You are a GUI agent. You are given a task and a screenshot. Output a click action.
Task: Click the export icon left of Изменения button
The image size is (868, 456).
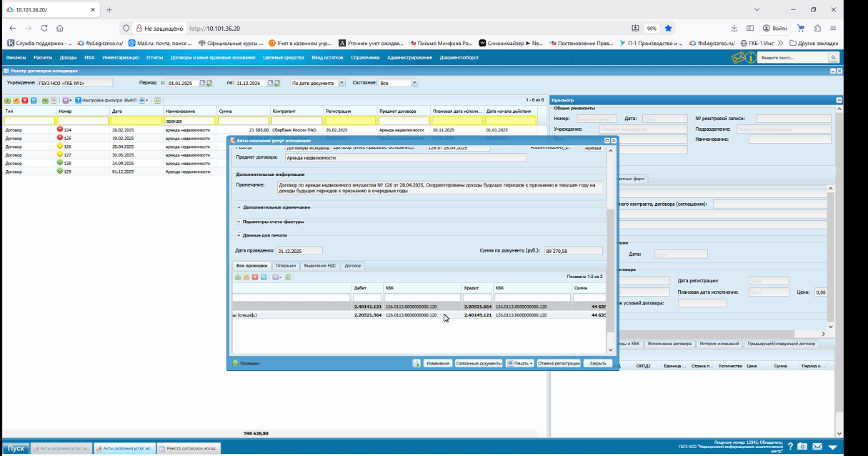tap(416, 363)
